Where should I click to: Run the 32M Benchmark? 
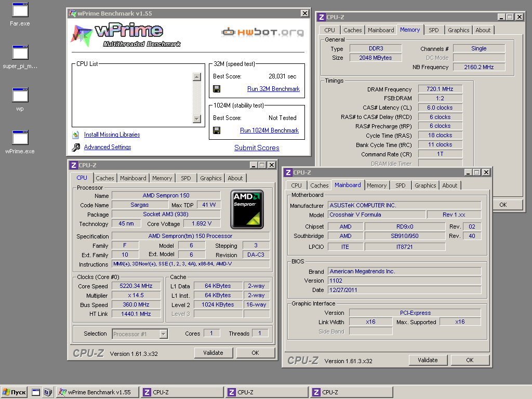(x=273, y=89)
